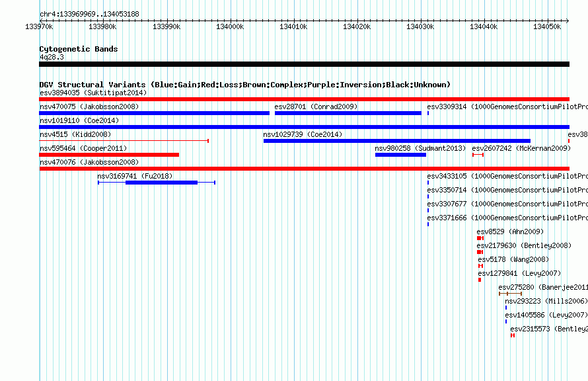588x381 pixels.
Task: Select the esv2315573 red variant glyph
Action: coord(513,335)
